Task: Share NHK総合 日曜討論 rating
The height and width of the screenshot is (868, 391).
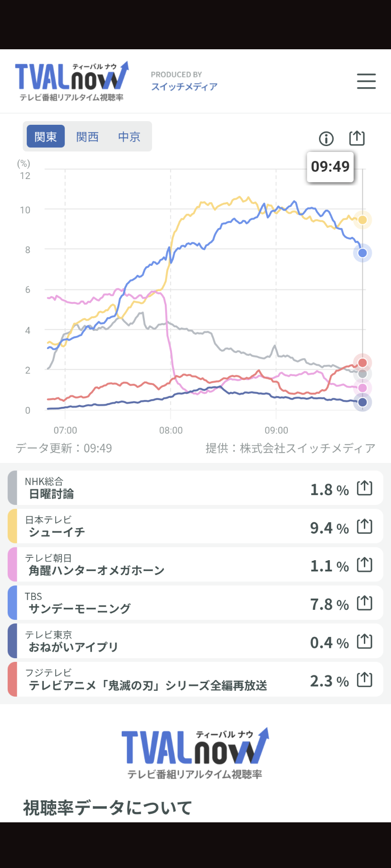Action: 365,488
